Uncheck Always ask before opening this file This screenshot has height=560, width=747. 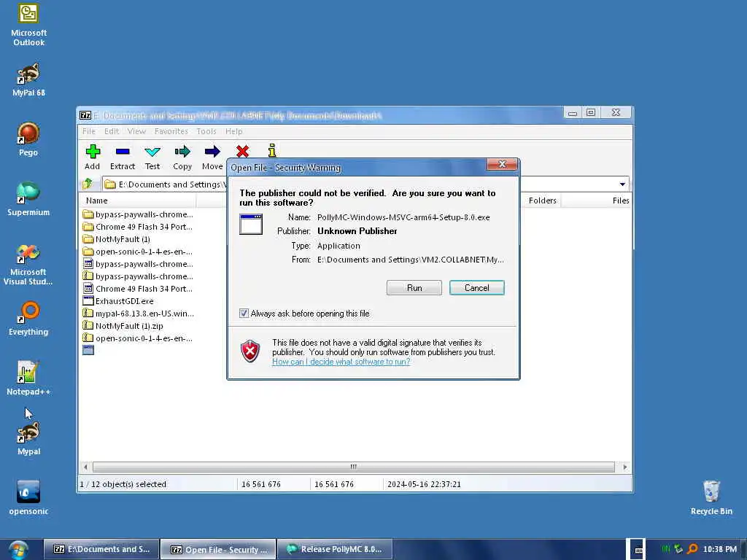(244, 313)
